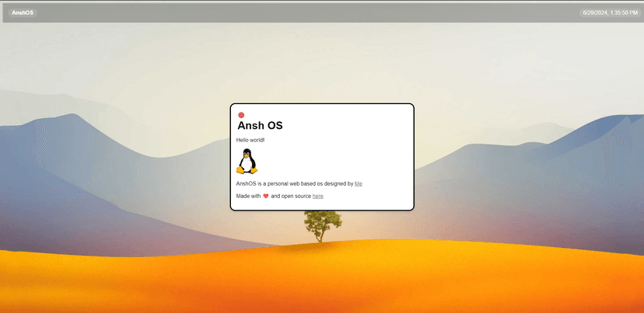Click the "Ansh OS" heading

[260, 126]
